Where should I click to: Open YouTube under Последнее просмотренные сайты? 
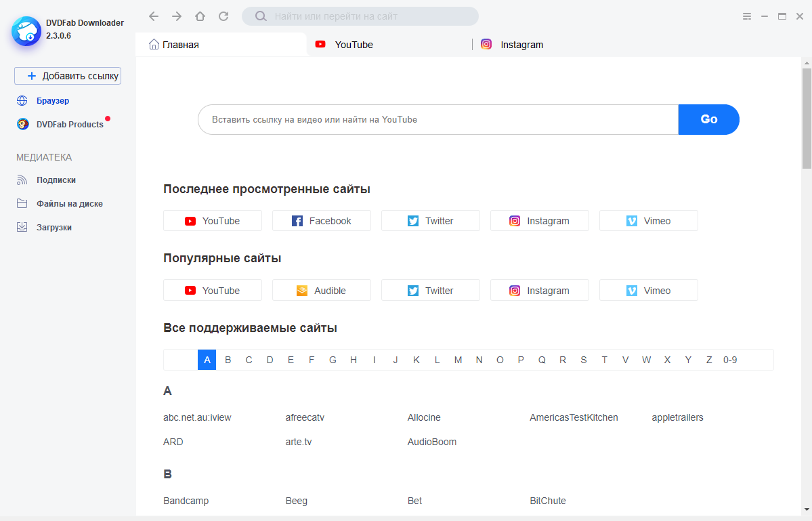click(213, 221)
